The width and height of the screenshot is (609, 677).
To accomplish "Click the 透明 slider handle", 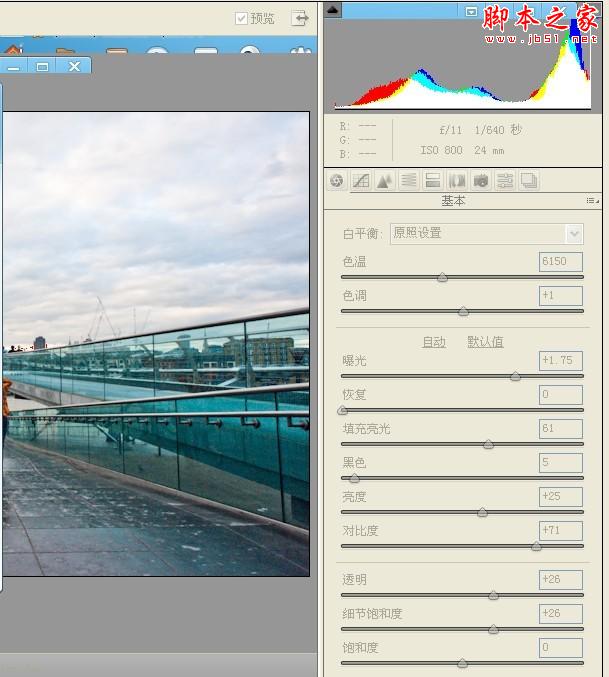I will tap(493, 595).
